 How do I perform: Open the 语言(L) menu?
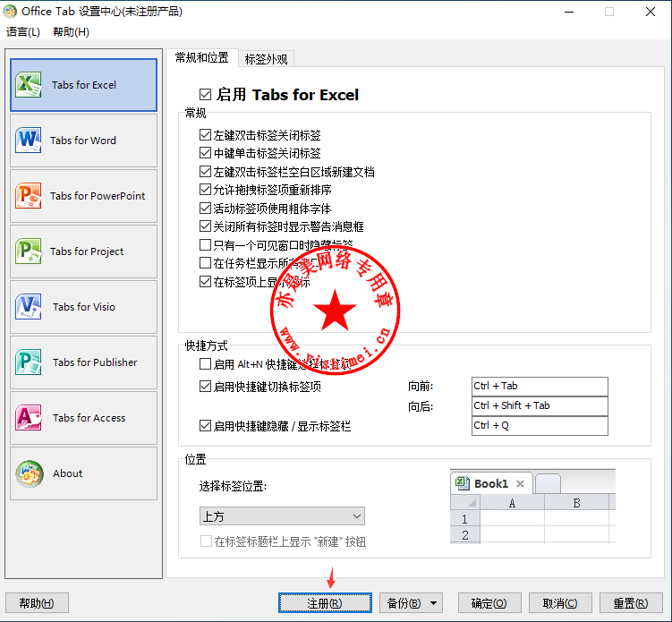[23, 31]
